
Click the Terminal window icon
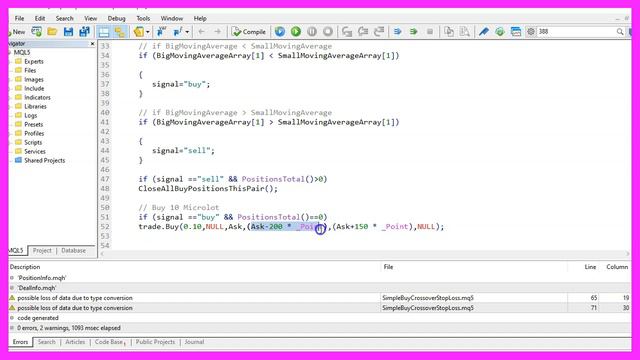pyautogui.click(x=516, y=31)
